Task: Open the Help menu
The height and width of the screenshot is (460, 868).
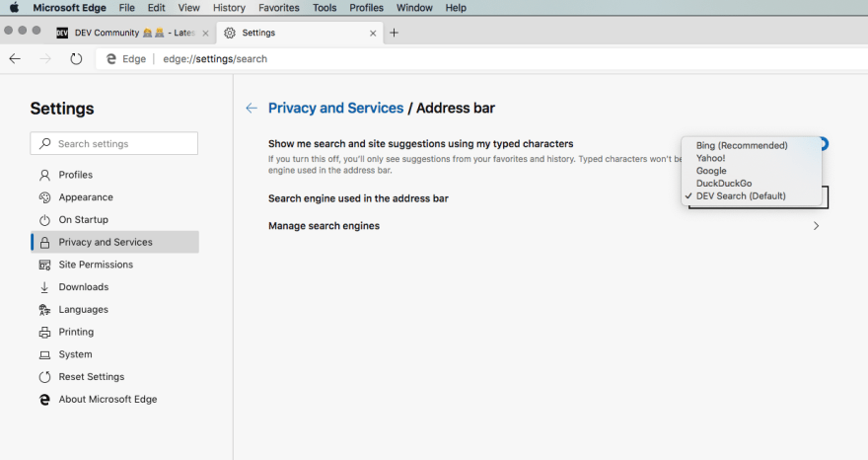Action: click(456, 8)
